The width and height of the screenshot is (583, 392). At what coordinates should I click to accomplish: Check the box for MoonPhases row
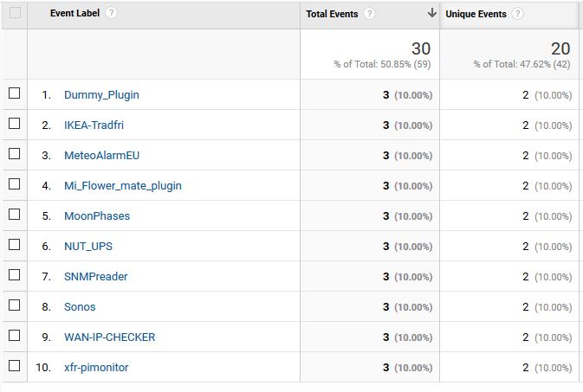pyautogui.click(x=14, y=214)
